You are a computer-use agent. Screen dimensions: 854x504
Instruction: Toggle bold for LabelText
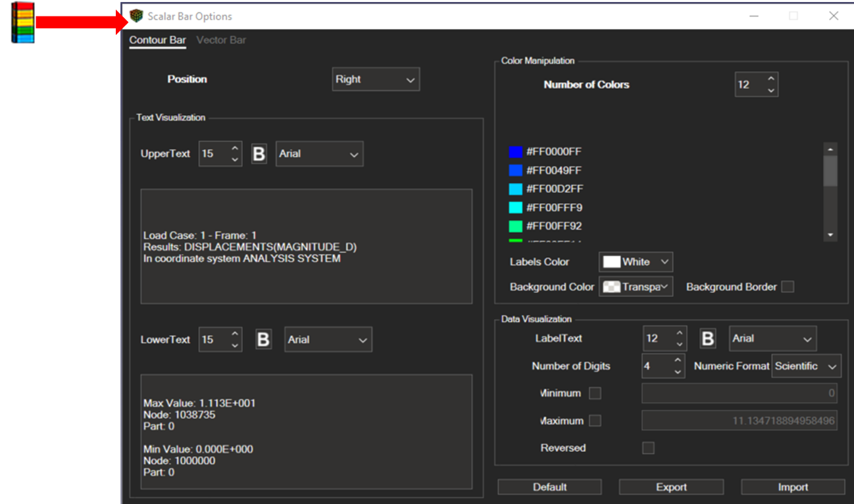(x=708, y=339)
